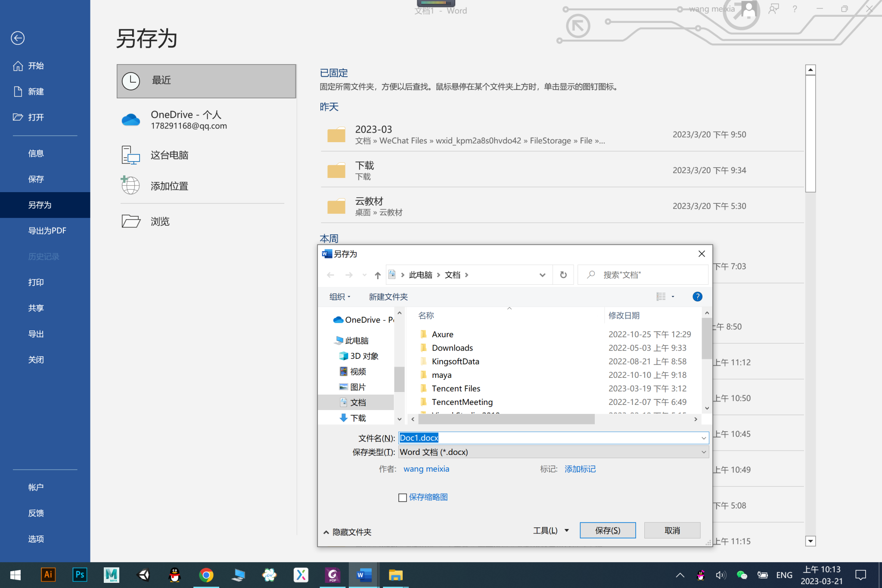Go up one folder level arrow
Image resolution: width=882 pixels, height=588 pixels.
click(x=378, y=275)
